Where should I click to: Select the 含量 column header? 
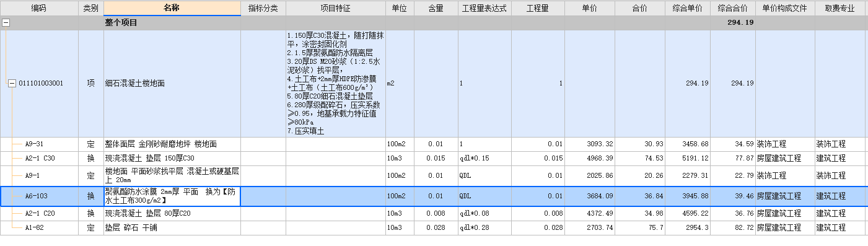tap(436, 8)
